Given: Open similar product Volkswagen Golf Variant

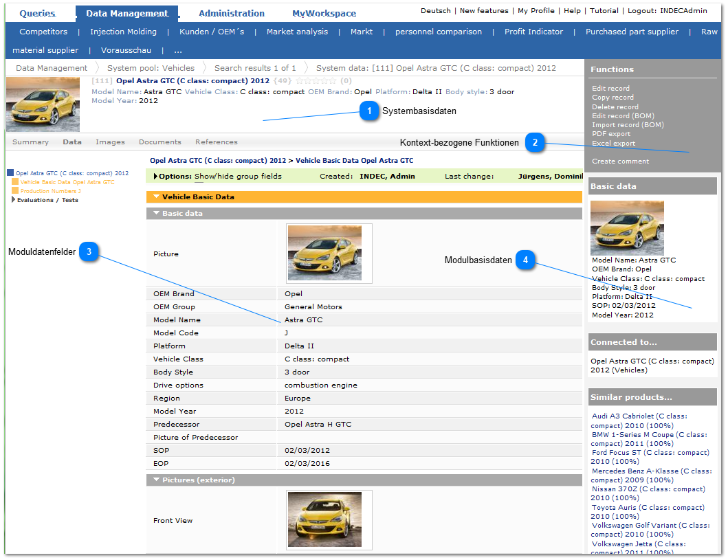Looking at the screenshot, I should pos(650,530).
